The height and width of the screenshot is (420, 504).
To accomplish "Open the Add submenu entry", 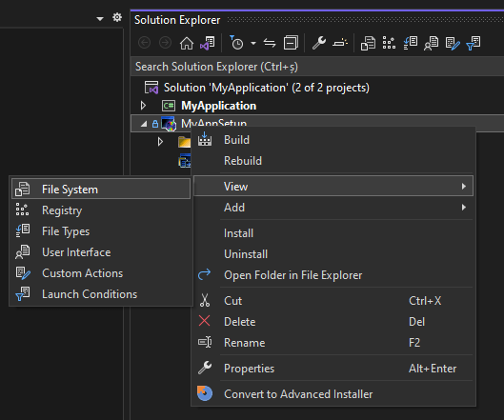I will [333, 208].
